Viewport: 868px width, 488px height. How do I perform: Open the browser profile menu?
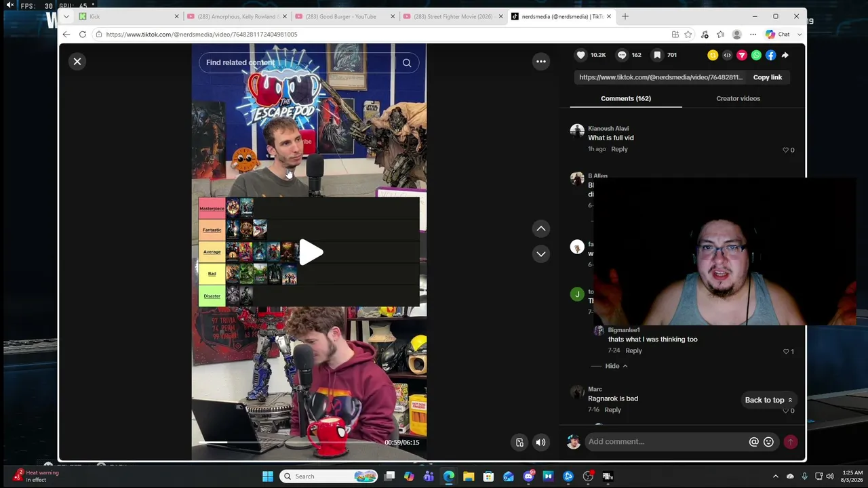[x=737, y=35]
